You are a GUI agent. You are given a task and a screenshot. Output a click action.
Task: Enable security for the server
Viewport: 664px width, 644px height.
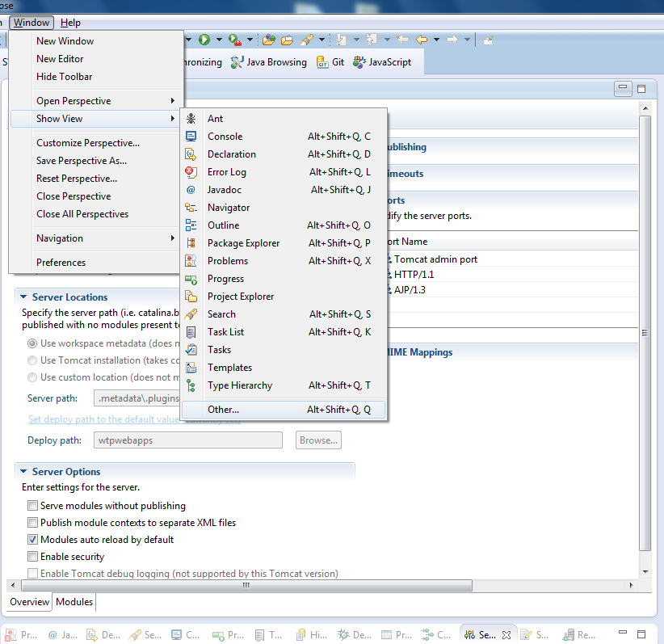(32, 556)
